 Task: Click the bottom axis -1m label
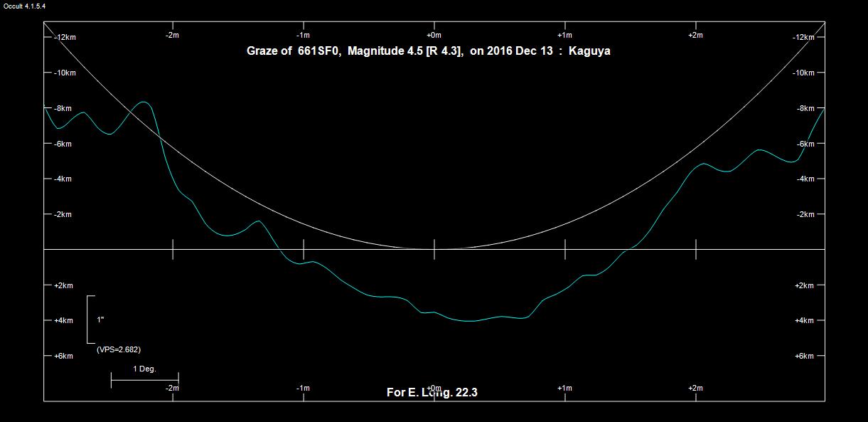303,388
